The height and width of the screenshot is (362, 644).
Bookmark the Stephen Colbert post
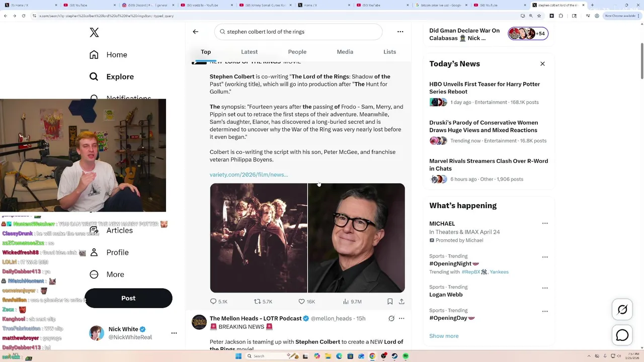[x=390, y=302]
